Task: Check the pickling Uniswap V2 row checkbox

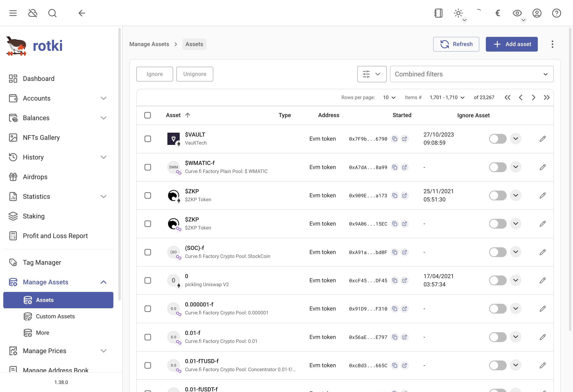Action: 148,280
